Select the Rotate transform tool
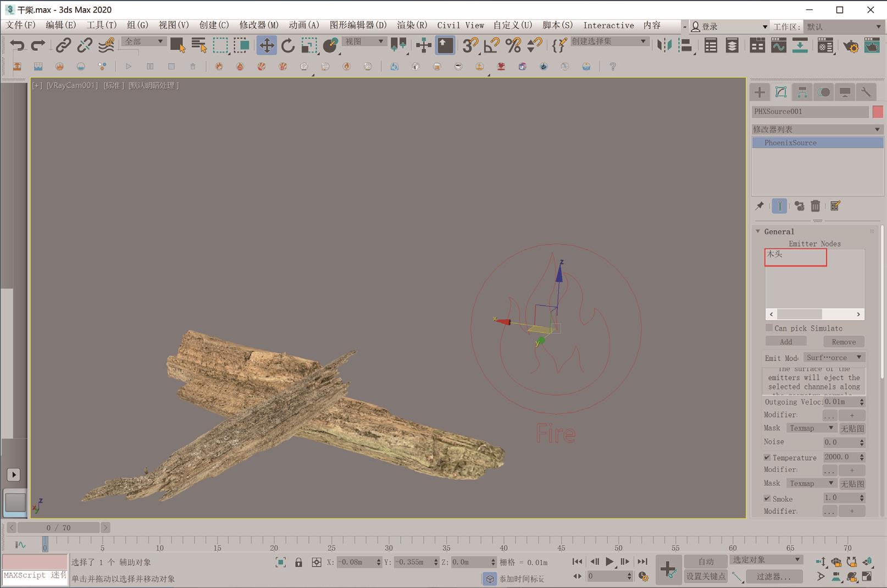The image size is (887, 588). (x=287, y=46)
